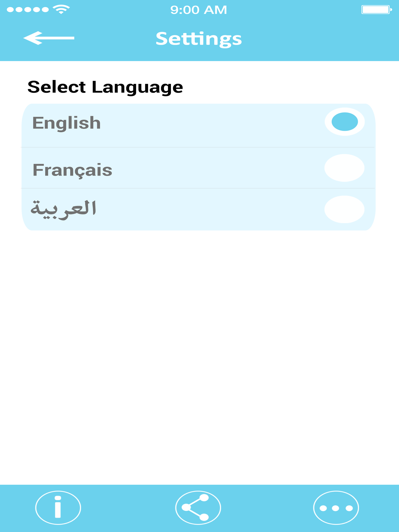Select the Arabic language radio button
This screenshot has width=399, height=532.
[x=344, y=210]
